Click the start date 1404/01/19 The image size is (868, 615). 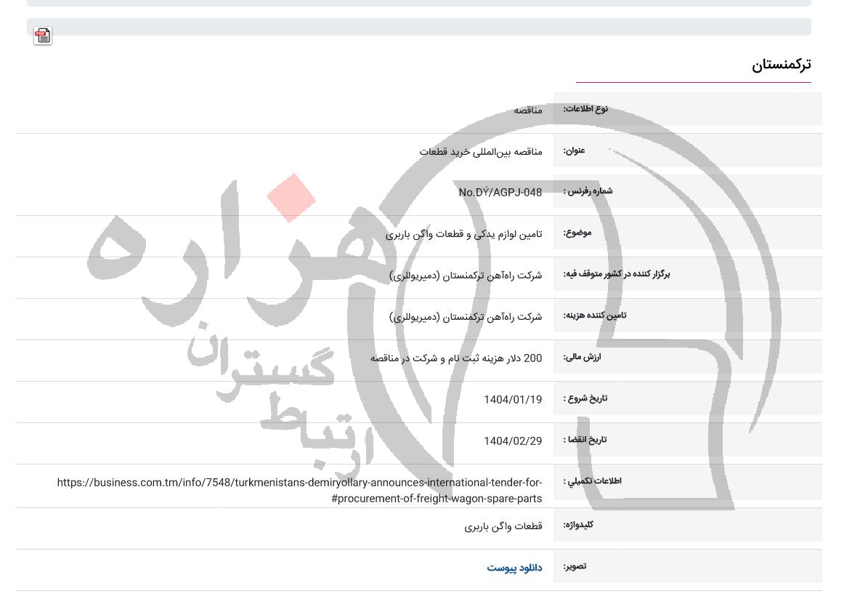513,399
